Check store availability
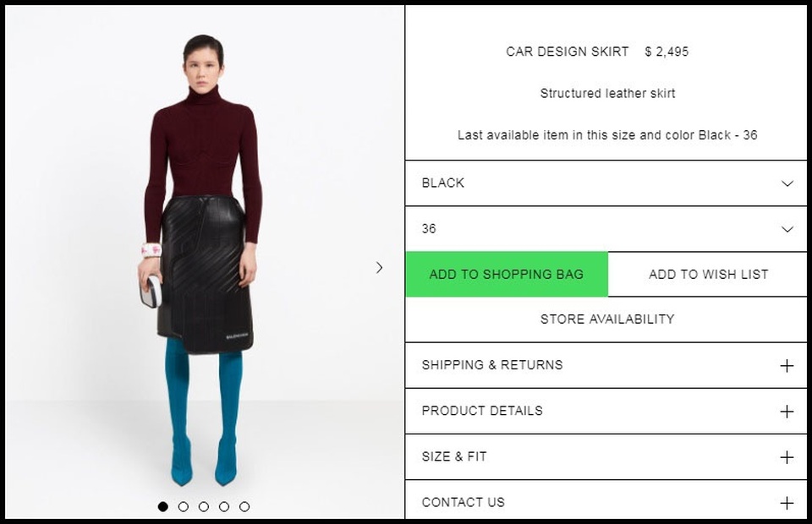 point(606,319)
